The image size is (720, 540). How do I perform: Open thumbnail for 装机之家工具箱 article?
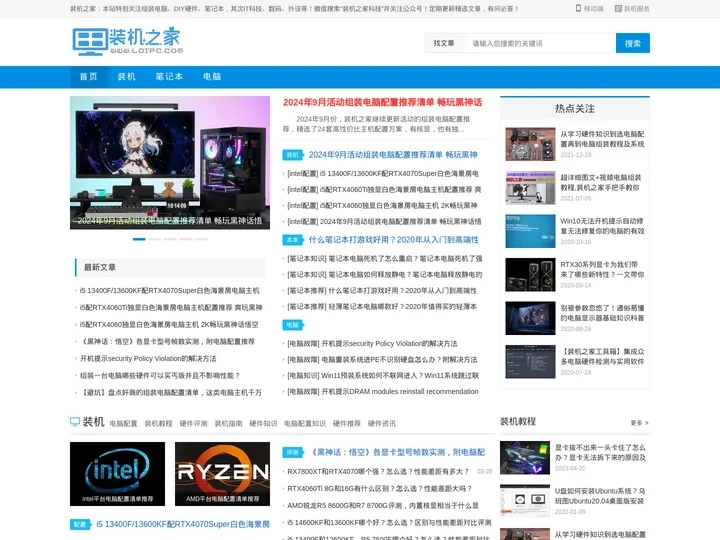[x=530, y=362]
